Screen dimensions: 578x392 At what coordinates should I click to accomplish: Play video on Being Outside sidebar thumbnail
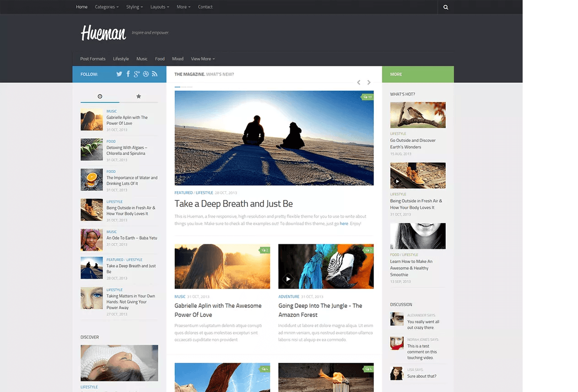(397, 181)
